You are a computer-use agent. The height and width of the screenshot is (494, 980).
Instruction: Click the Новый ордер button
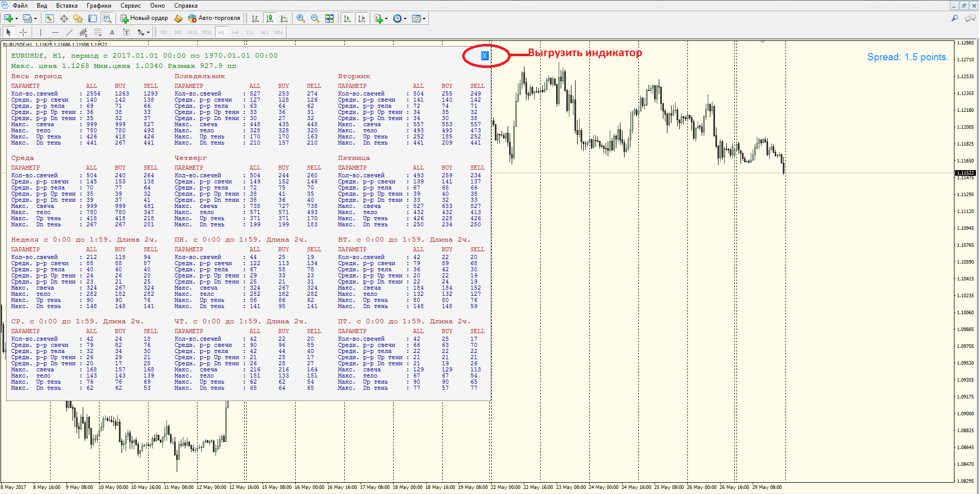click(x=144, y=18)
